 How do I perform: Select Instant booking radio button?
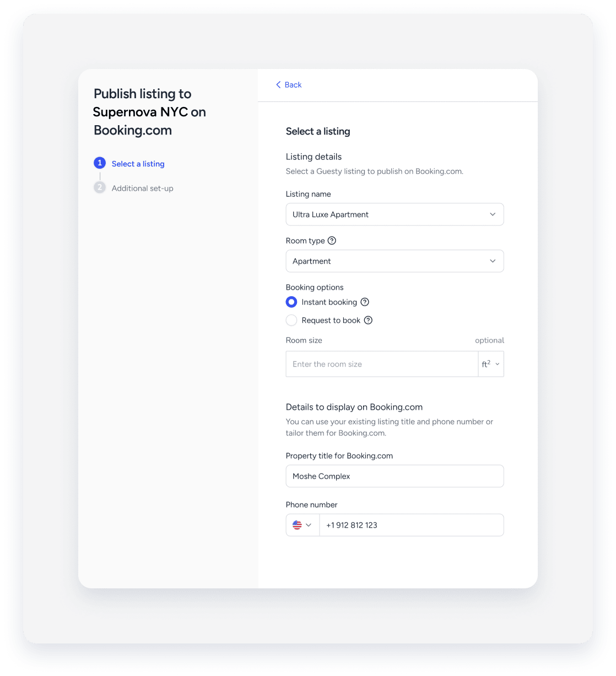click(x=291, y=302)
